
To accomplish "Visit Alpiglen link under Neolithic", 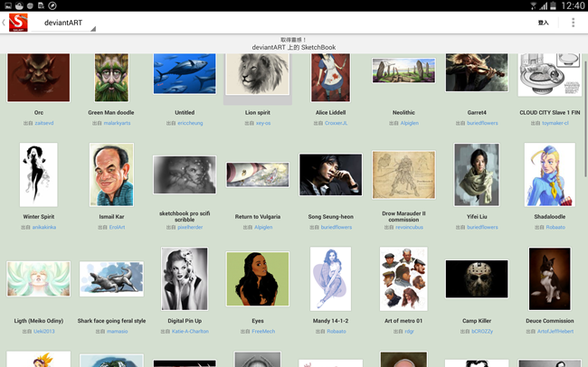I will point(410,123).
